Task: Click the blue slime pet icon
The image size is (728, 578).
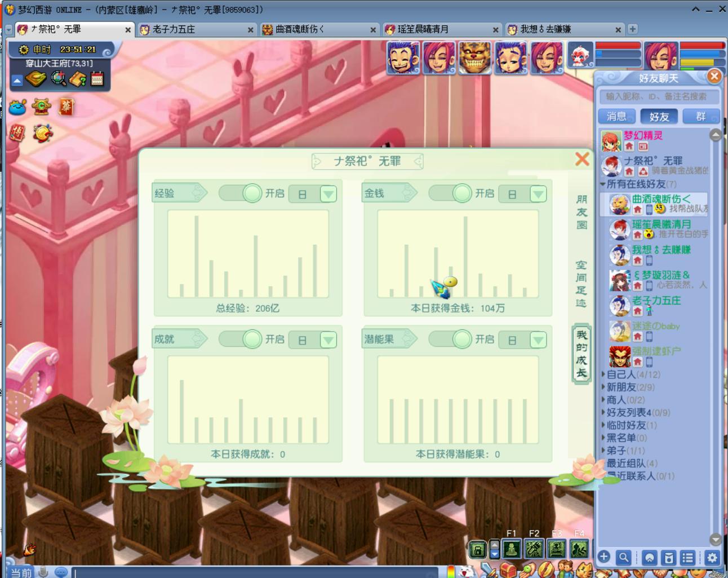Action: tap(18, 107)
